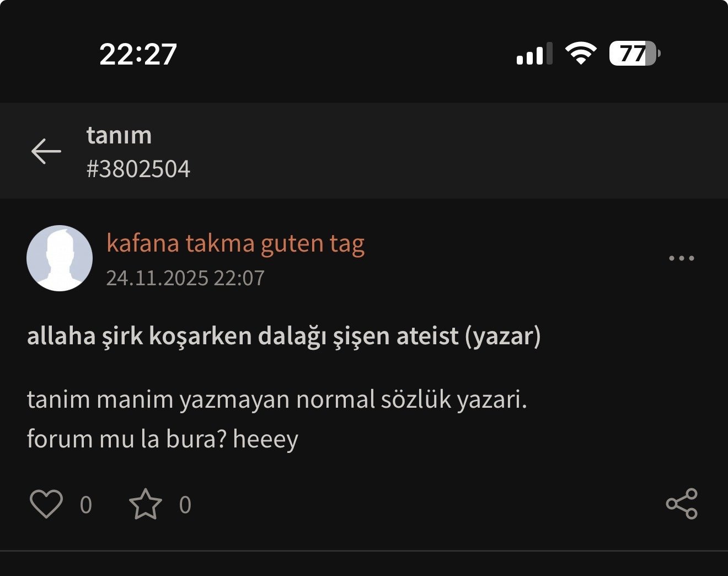728x576 pixels.
Task: Tap the Wi-Fi status icon
Action: (x=581, y=54)
